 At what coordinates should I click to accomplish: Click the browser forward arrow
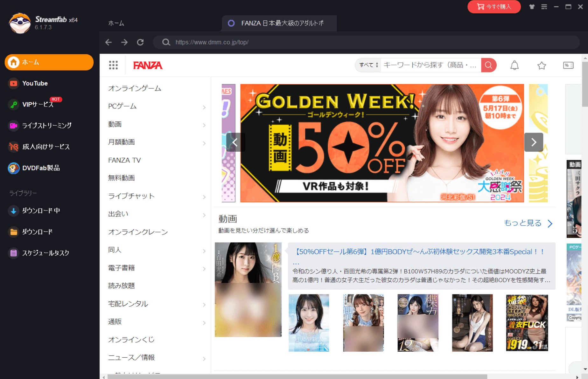tap(124, 42)
